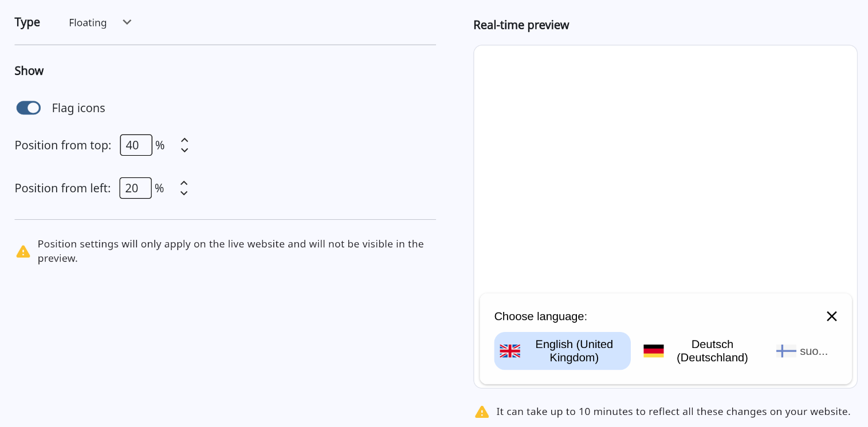Click the chevron arrow beside Floating
Image resolution: width=868 pixels, height=427 pixels.
(127, 22)
